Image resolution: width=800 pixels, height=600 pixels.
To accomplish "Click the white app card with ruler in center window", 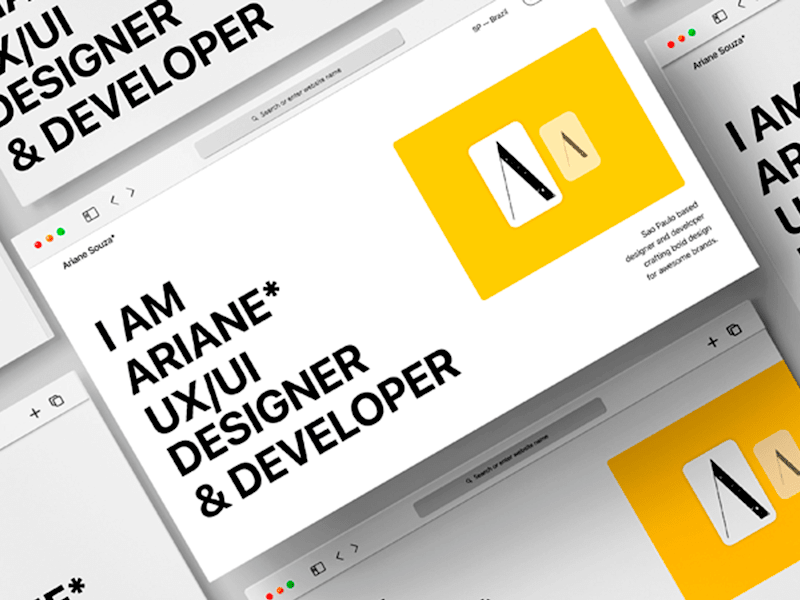I will click(515, 174).
